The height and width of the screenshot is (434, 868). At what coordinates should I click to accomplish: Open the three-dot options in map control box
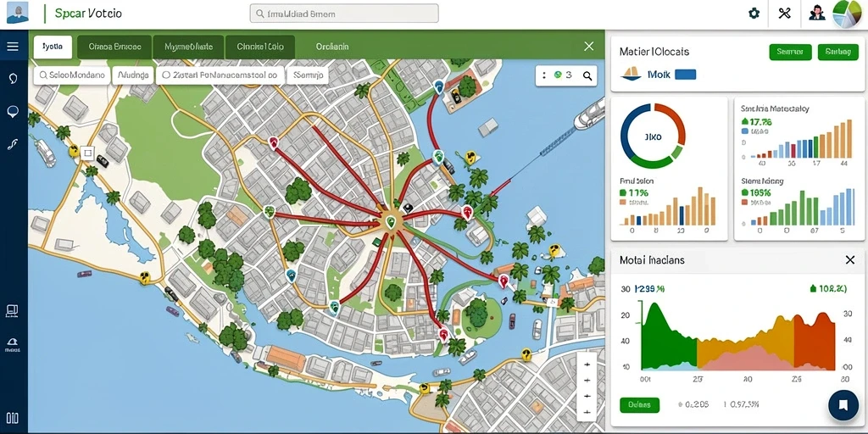pyautogui.click(x=544, y=75)
